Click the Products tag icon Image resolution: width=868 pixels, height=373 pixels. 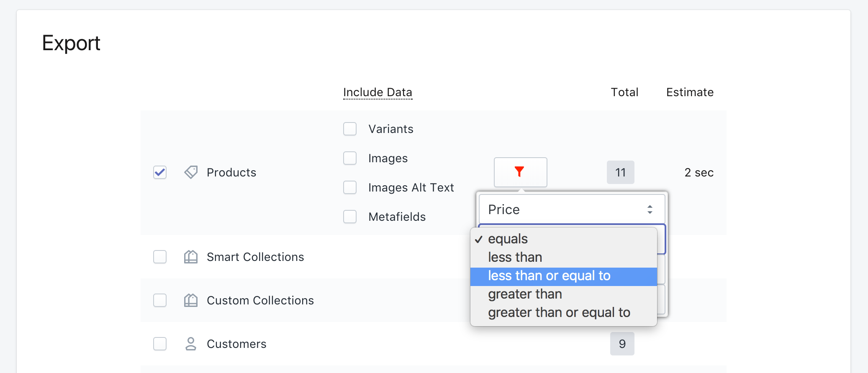[191, 172]
